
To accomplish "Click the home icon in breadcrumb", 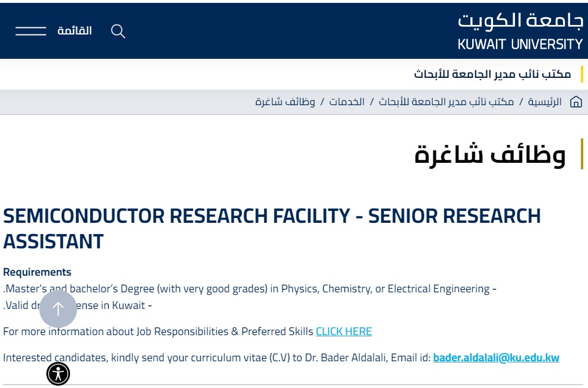I will click(x=576, y=102).
